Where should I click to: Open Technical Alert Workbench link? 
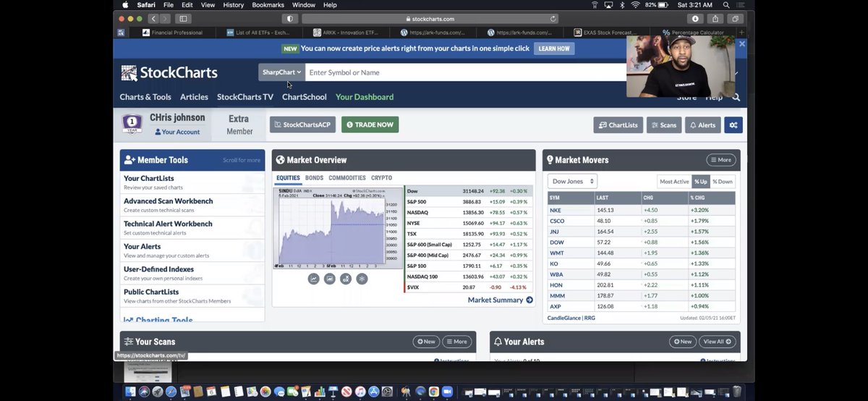(x=168, y=224)
